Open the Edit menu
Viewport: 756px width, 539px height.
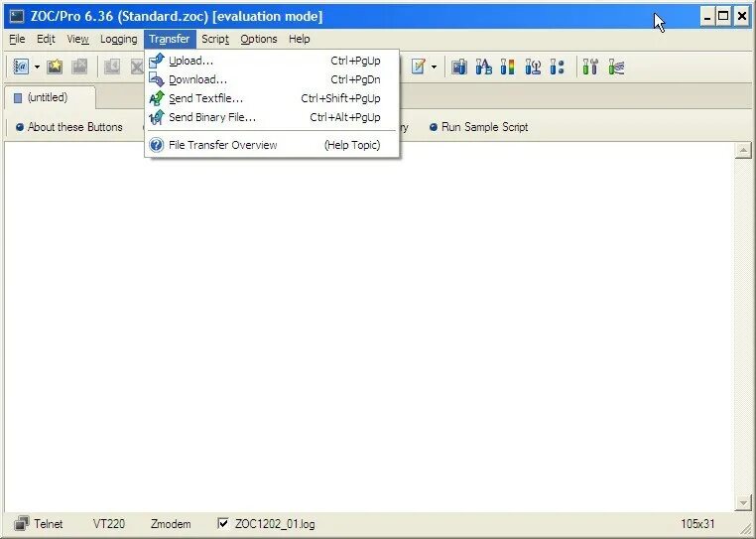click(46, 39)
